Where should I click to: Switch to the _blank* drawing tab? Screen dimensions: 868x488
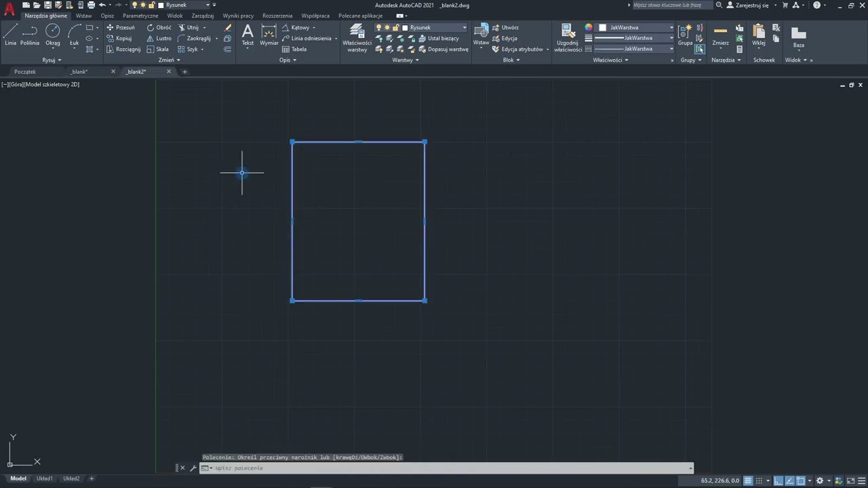(x=79, y=71)
